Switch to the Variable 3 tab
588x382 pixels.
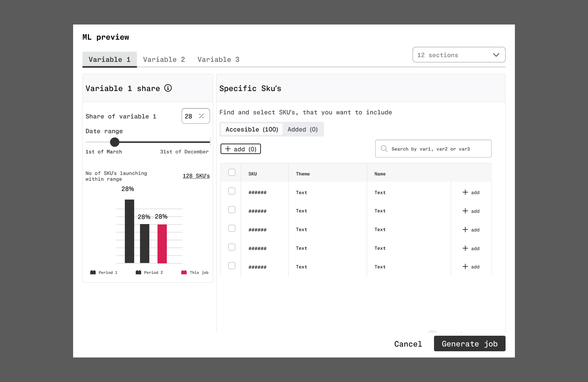[218, 60]
